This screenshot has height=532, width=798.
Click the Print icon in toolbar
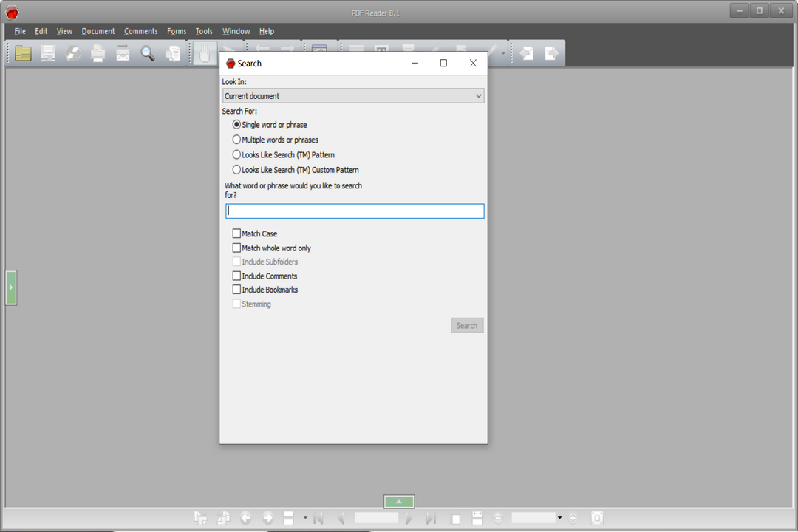(x=98, y=53)
